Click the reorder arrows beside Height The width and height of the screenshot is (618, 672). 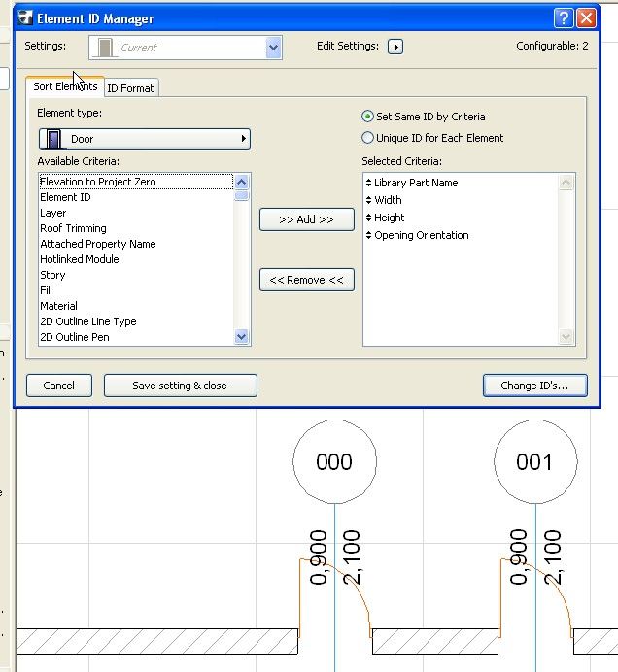pyautogui.click(x=369, y=218)
